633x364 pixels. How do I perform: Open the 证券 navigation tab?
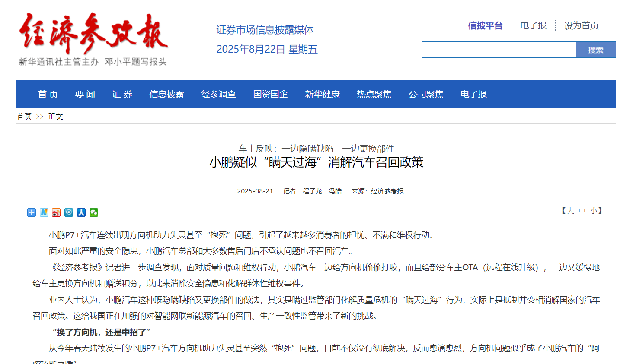pyautogui.click(x=122, y=94)
